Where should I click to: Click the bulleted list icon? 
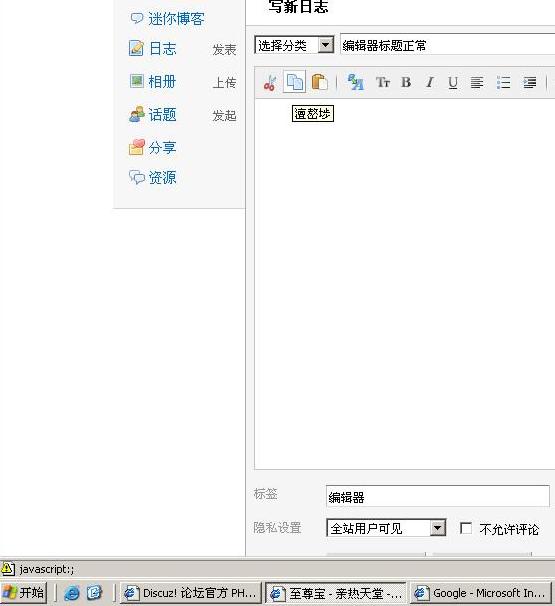[x=503, y=83]
